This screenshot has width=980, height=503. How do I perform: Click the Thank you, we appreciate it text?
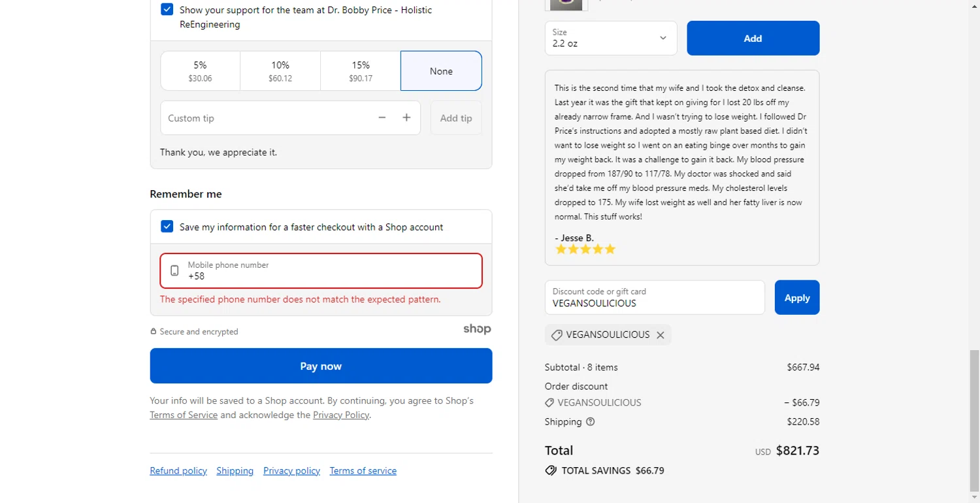(218, 152)
